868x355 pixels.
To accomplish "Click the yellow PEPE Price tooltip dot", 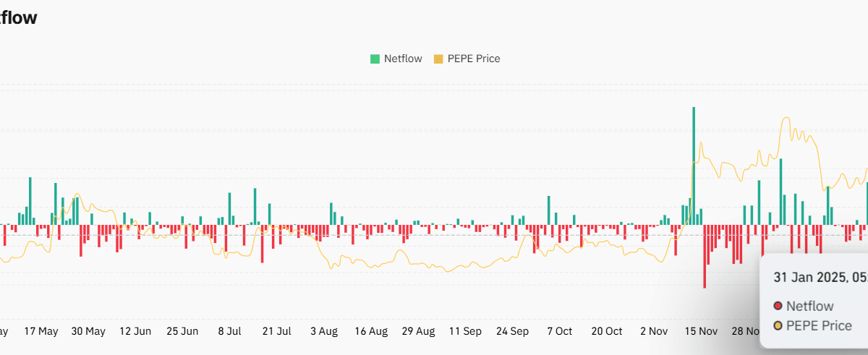I will click(778, 326).
